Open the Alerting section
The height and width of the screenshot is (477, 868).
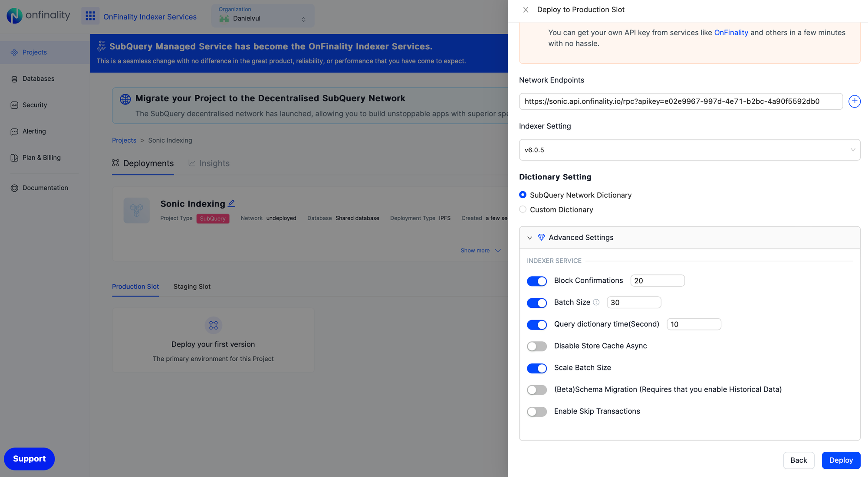[34, 131]
